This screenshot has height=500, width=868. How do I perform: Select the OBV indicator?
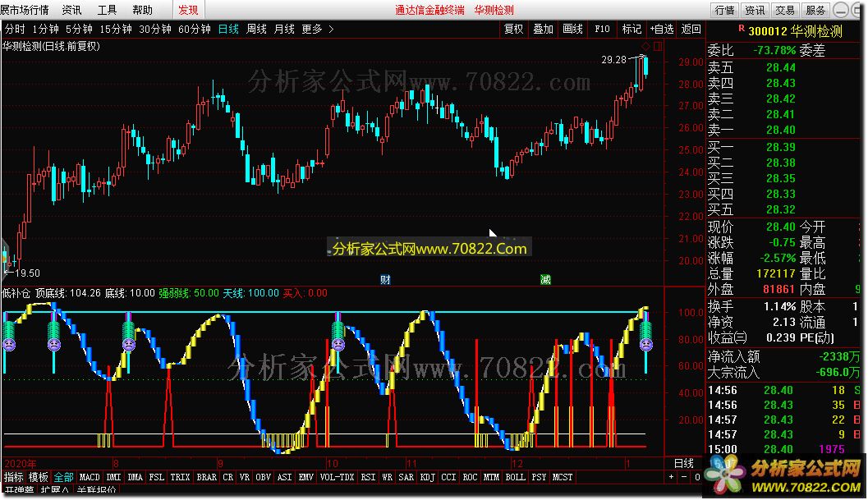(264, 477)
